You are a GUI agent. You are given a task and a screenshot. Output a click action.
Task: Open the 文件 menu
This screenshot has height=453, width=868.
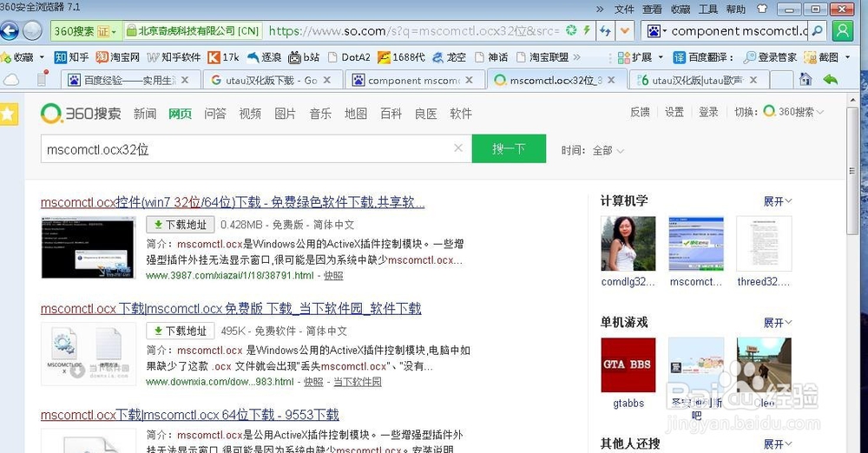coord(624,10)
